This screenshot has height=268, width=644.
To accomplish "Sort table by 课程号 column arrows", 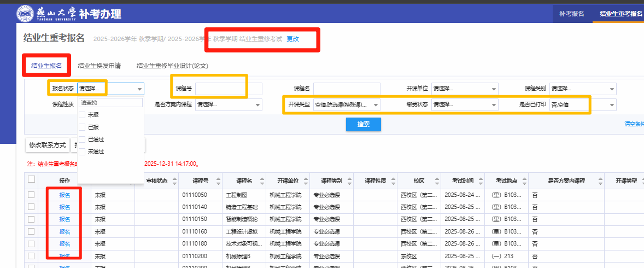I will click(219, 181).
